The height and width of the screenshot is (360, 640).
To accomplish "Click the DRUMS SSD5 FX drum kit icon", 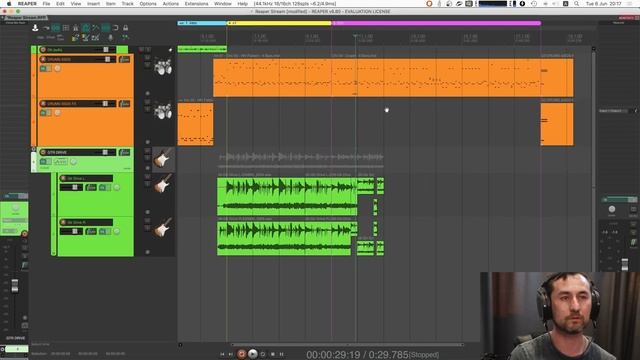I will (x=163, y=111).
